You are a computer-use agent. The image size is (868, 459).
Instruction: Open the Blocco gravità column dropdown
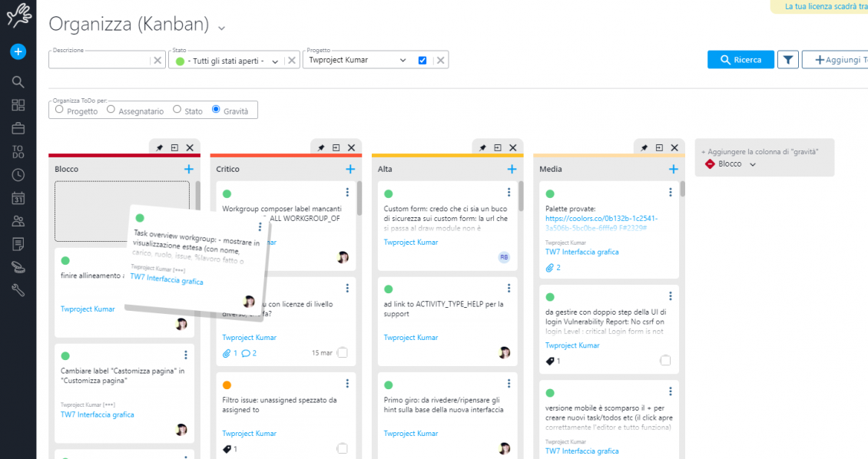click(x=752, y=164)
